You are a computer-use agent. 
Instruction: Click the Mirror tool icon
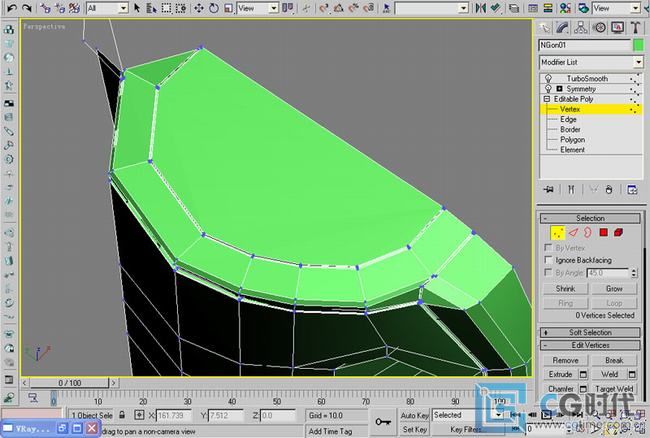click(480, 8)
